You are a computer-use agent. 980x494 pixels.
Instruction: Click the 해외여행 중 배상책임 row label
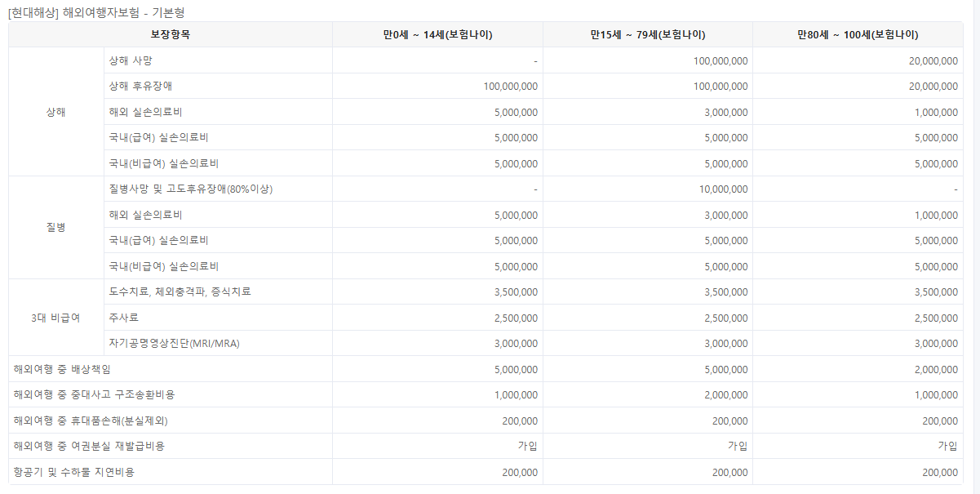tap(62, 369)
